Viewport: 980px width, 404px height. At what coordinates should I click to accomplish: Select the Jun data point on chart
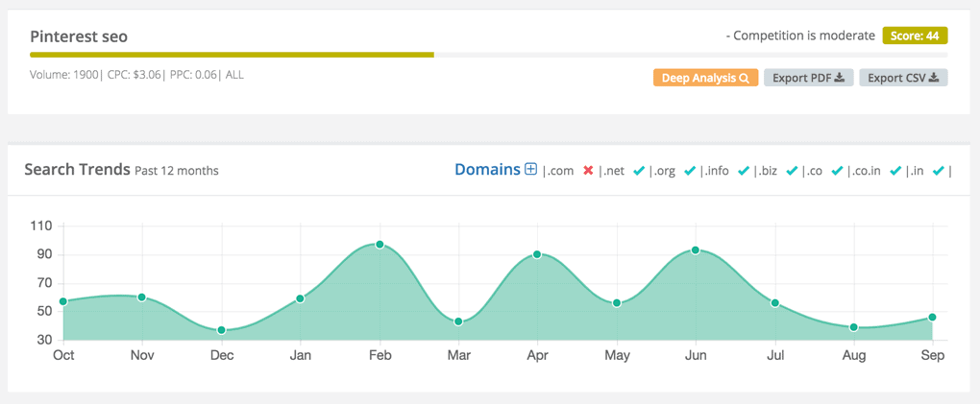coord(695,250)
